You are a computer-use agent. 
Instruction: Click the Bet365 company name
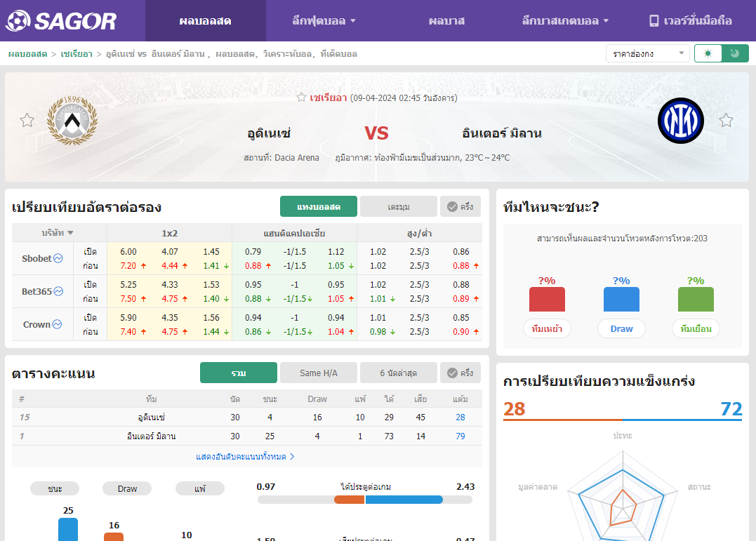37,291
